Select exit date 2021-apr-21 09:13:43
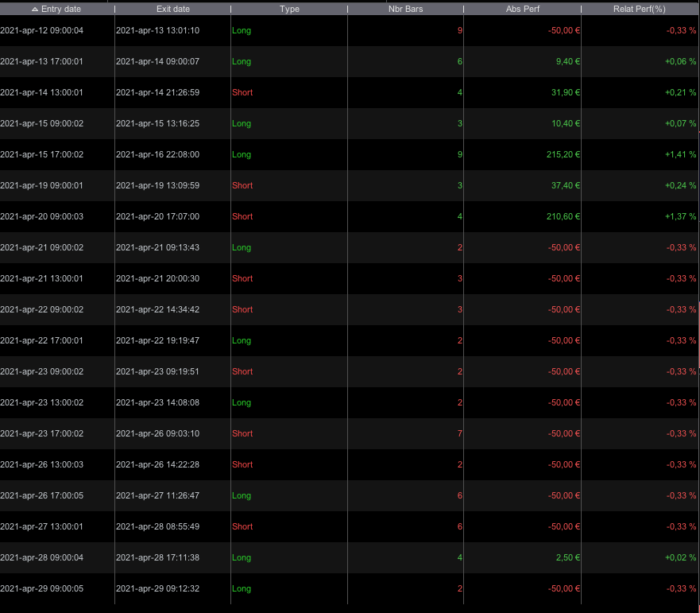Screen dimensions: 700x613 (157, 247)
